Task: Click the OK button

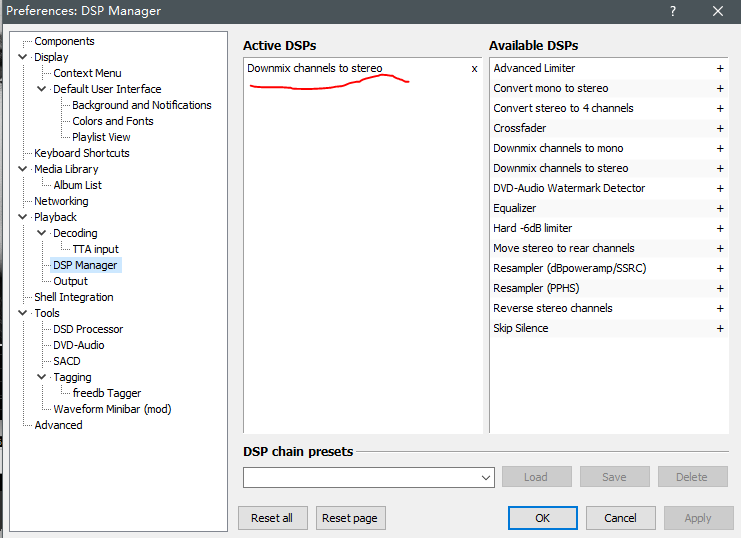Action: coord(542,518)
